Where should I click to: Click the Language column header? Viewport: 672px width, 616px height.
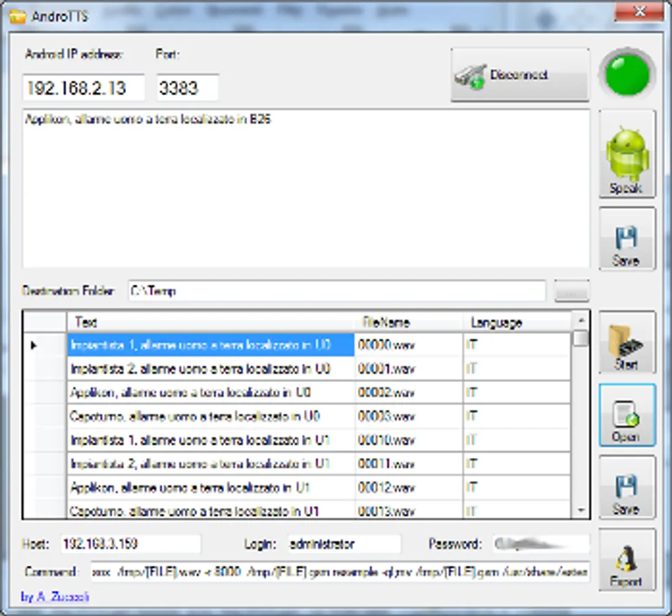(517, 322)
